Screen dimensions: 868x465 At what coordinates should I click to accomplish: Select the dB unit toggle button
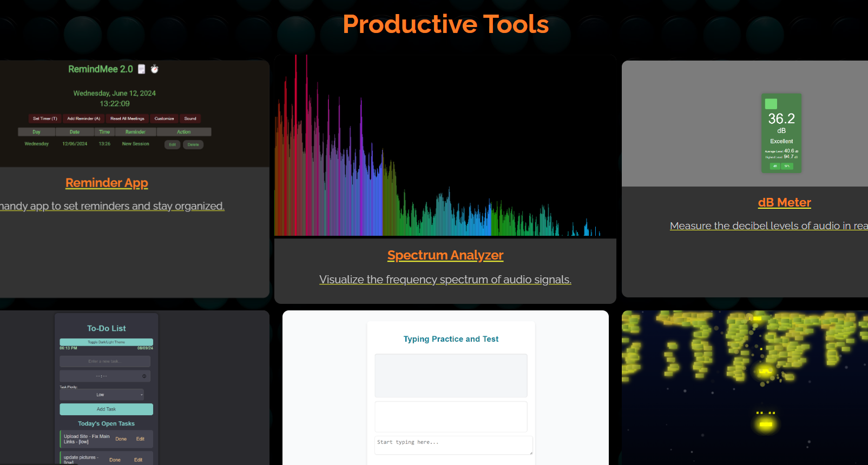pos(775,166)
